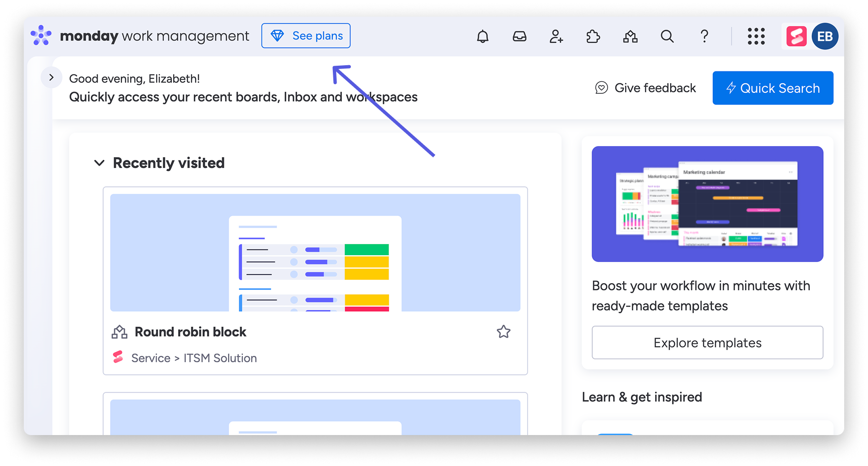Open search with the magnifier icon

tap(667, 37)
